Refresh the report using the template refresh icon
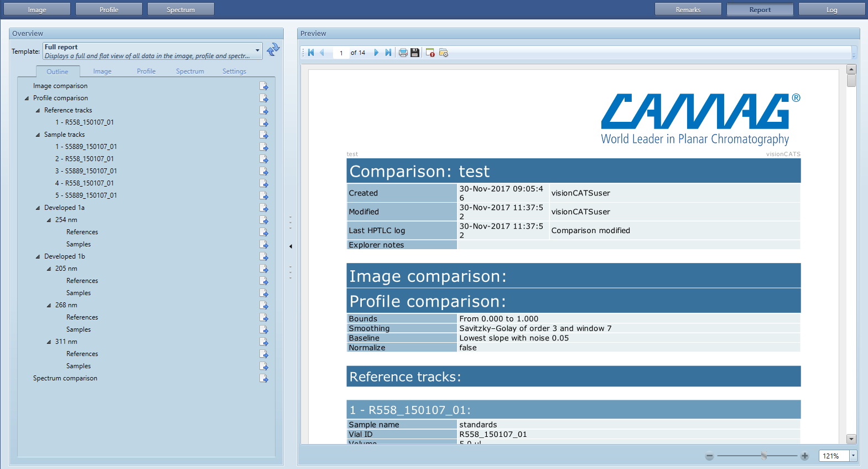This screenshot has height=469, width=868. [x=273, y=50]
